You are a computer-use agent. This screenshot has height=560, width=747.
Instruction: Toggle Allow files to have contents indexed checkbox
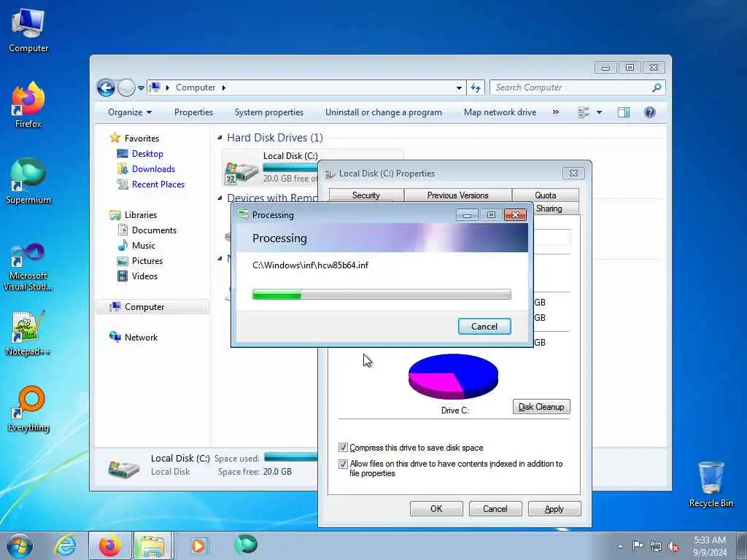point(343,464)
